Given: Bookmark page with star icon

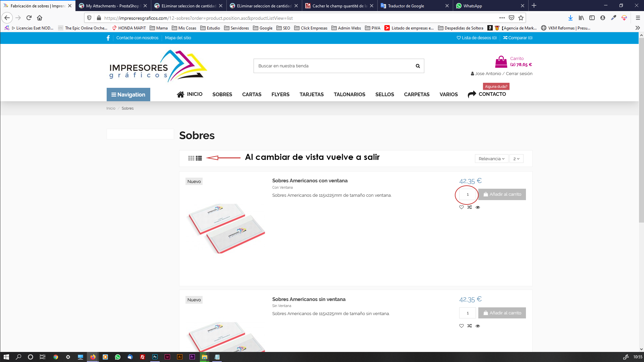Looking at the screenshot, I should coord(521,18).
